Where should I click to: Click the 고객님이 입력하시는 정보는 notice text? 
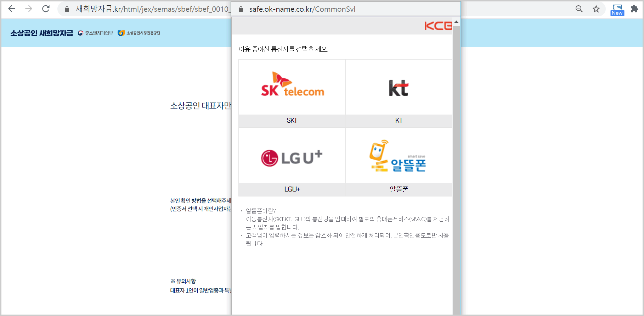click(348, 239)
